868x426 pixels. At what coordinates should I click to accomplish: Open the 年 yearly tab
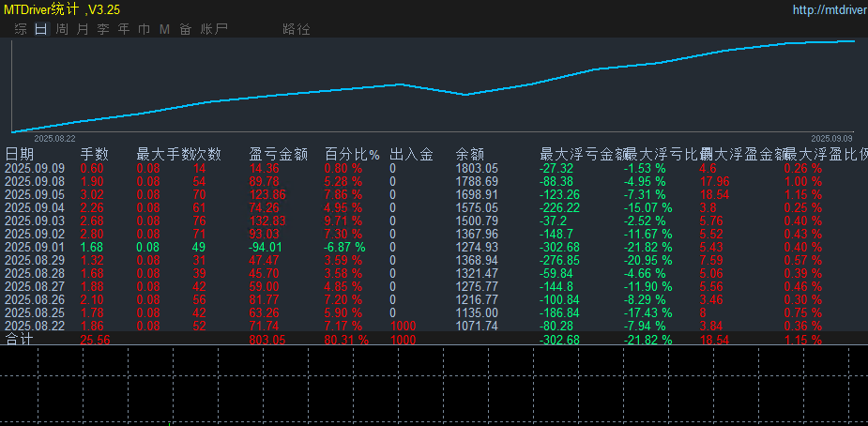pos(124,29)
